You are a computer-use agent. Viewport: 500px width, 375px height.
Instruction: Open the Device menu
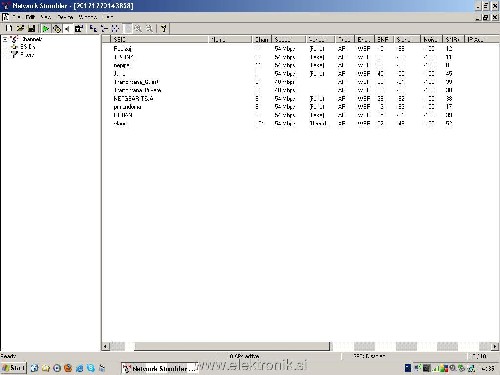pyautogui.click(x=65, y=17)
